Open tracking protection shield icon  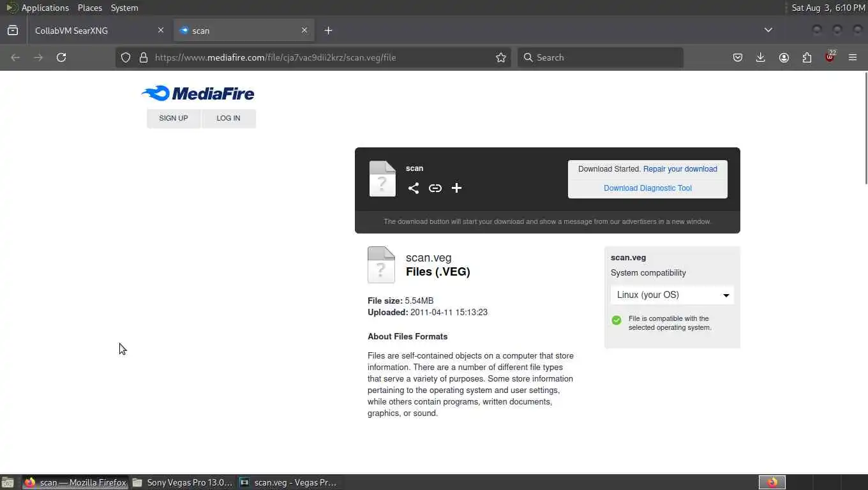tap(126, 57)
